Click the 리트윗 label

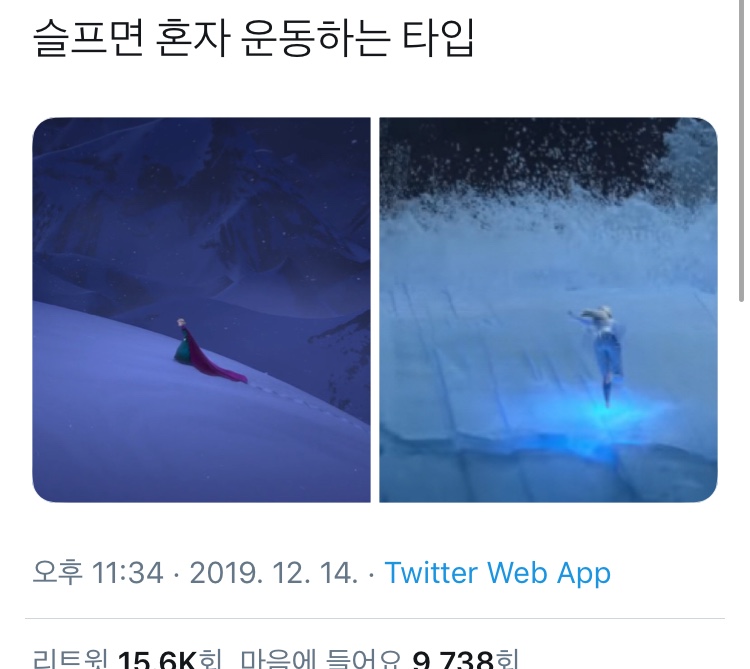coord(70,659)
